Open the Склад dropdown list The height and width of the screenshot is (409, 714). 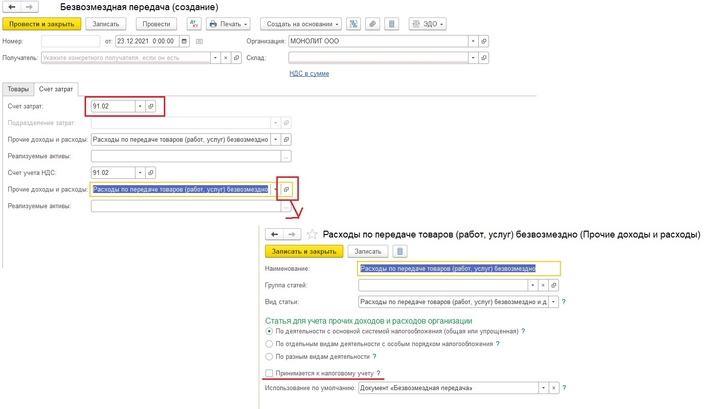(473, 58)
